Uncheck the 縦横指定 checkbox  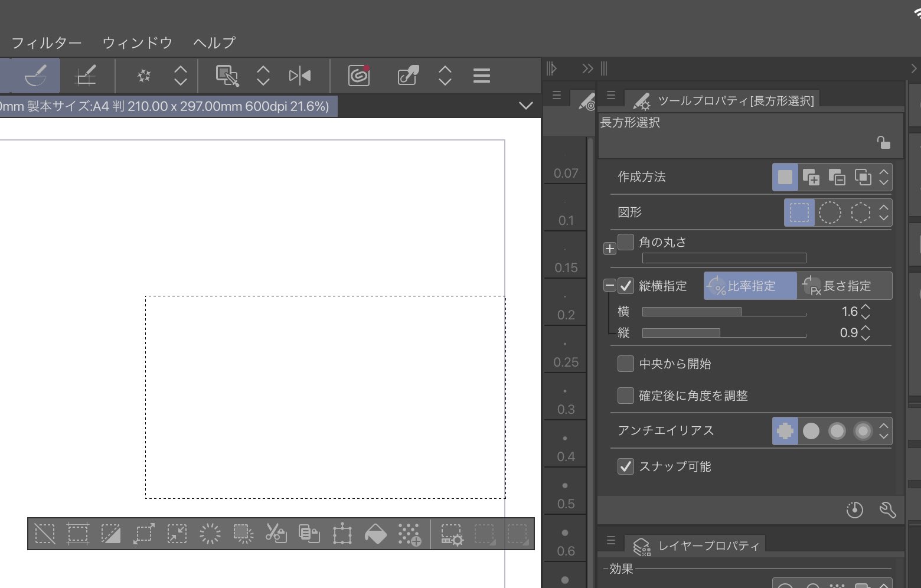coord(625,286)
